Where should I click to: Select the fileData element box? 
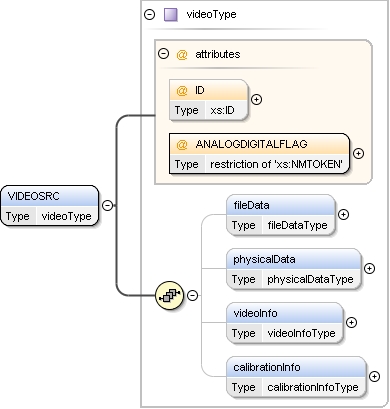(x=281, y=215)
